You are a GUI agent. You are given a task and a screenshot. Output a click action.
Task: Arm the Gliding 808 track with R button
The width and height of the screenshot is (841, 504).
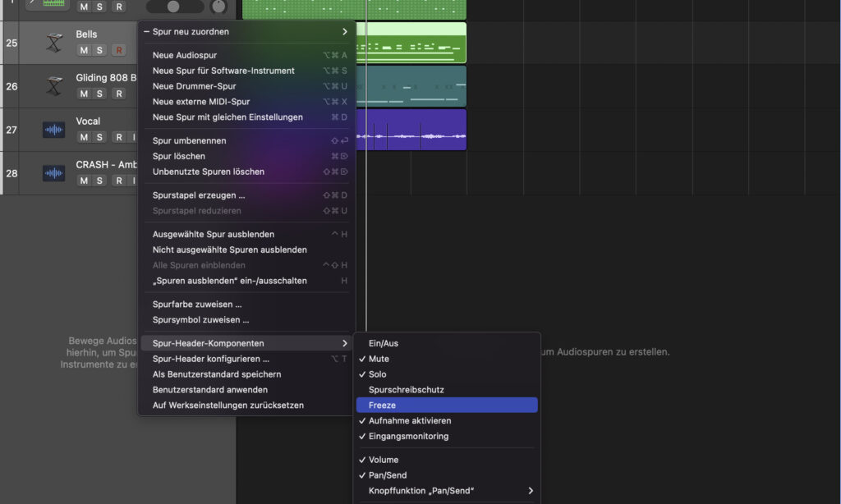coord(119,94)
